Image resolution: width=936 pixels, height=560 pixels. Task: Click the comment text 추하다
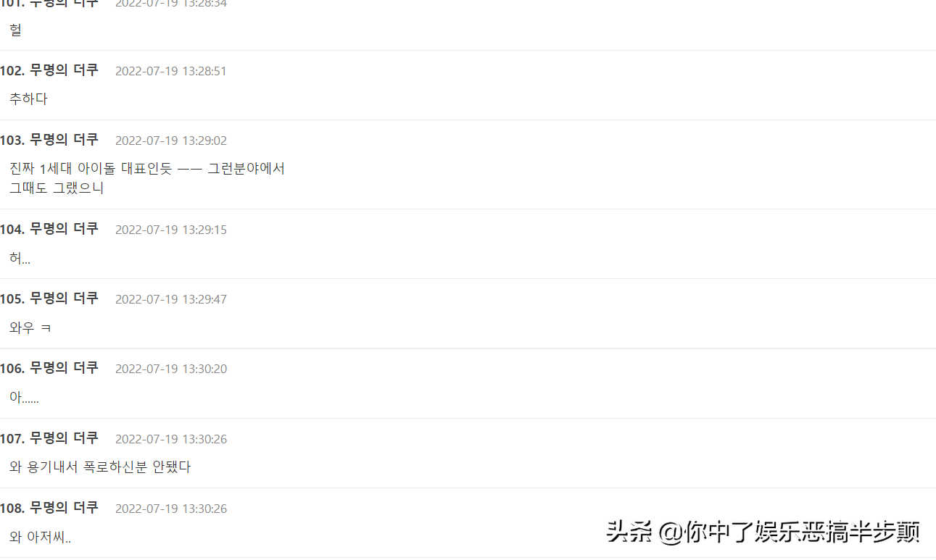(29, 99)
